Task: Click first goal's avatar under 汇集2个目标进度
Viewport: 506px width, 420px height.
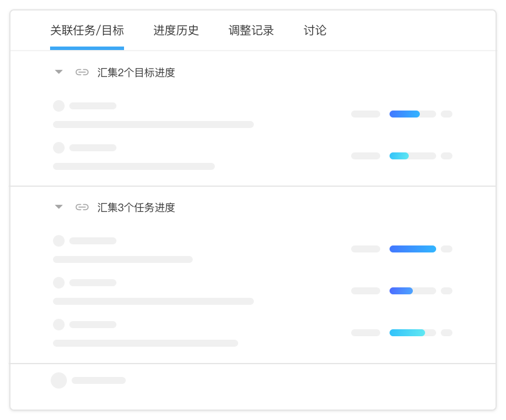Action: 59,106
